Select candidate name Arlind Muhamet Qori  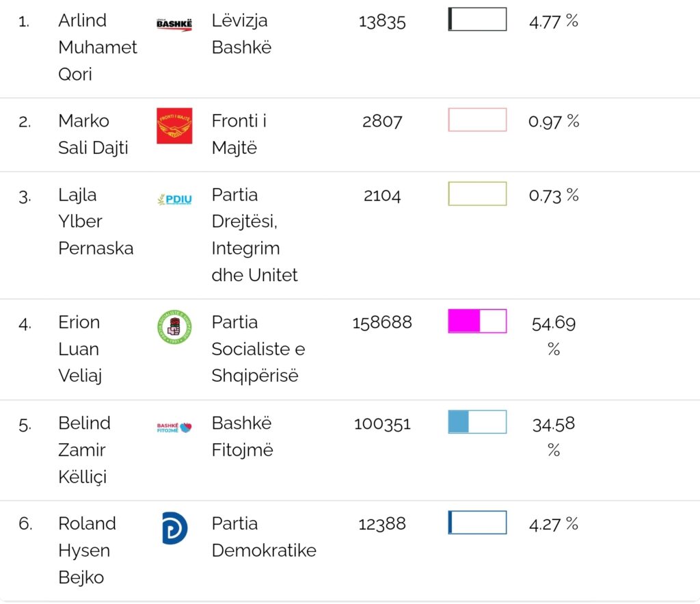click(x=97, y=47)
